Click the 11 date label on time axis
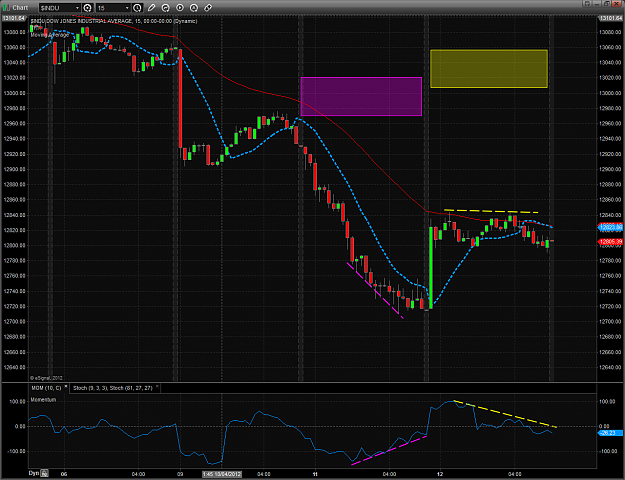Viewport: 625px width, 480px height. (x=315, y=474)
